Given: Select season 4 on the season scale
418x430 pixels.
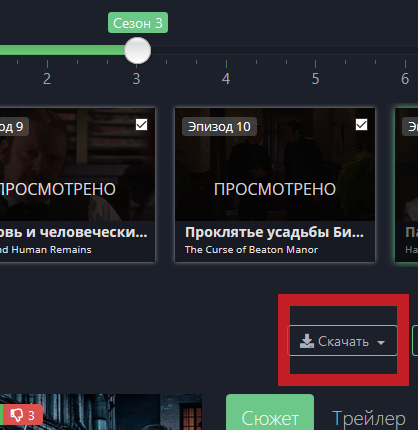Looking at the screenshot, I should click(226, 79).
